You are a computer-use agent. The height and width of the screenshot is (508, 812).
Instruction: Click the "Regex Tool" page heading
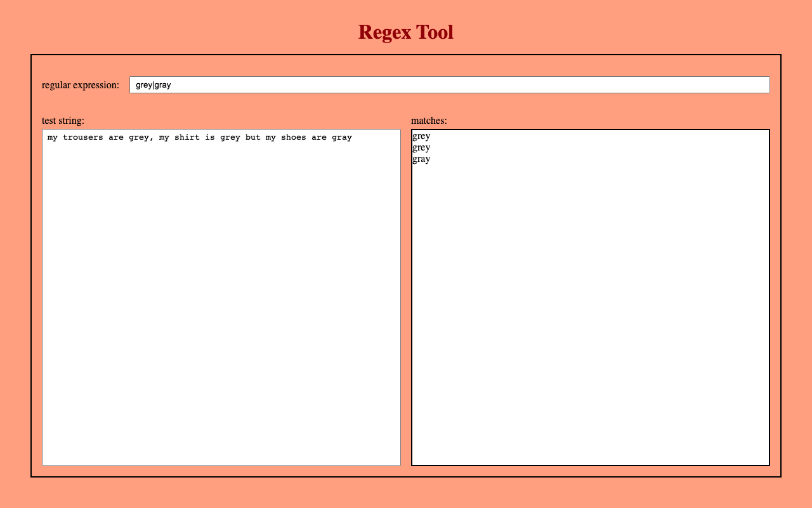[405, 32]
